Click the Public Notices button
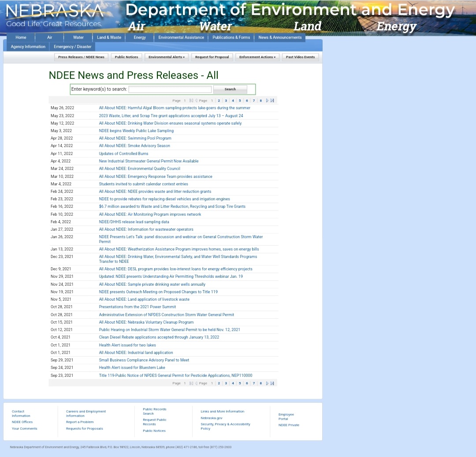This screenshot has height=457, width=476. pyautogui.click(x=126, y=57)
